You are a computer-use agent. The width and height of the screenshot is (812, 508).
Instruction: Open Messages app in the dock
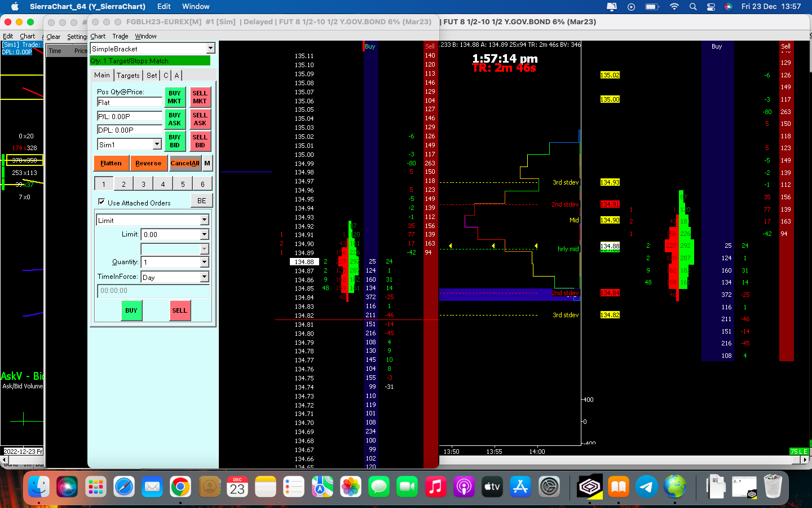pyautogui.click(x=379, y=487)
